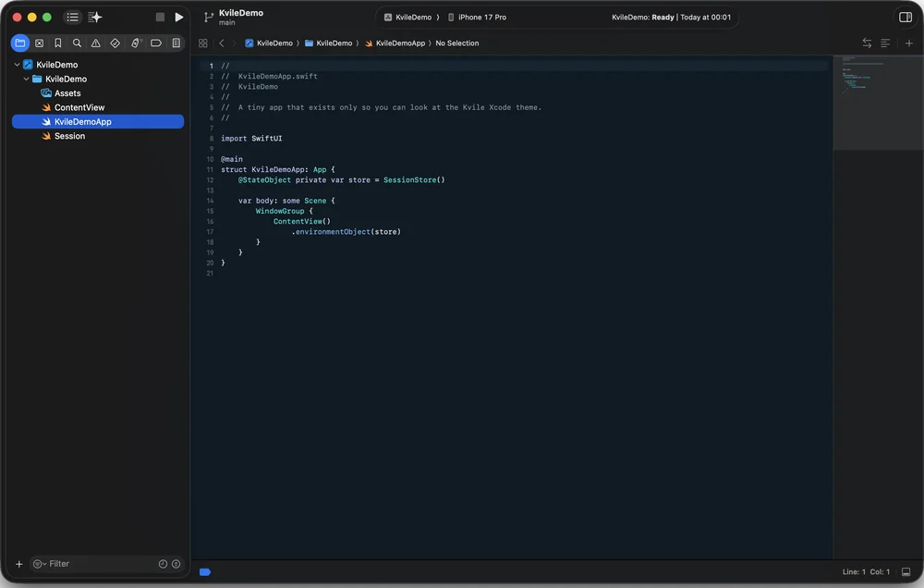Click the code minimap
This screenshot has height=588, width=924.
pyautogui.click(x=878, y=102)
